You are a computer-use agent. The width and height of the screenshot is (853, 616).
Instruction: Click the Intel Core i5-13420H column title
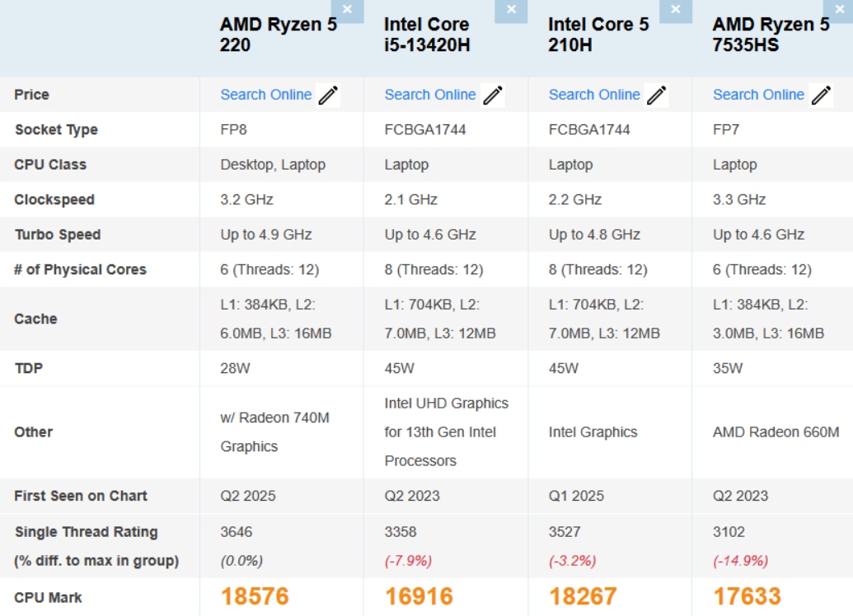427,35
